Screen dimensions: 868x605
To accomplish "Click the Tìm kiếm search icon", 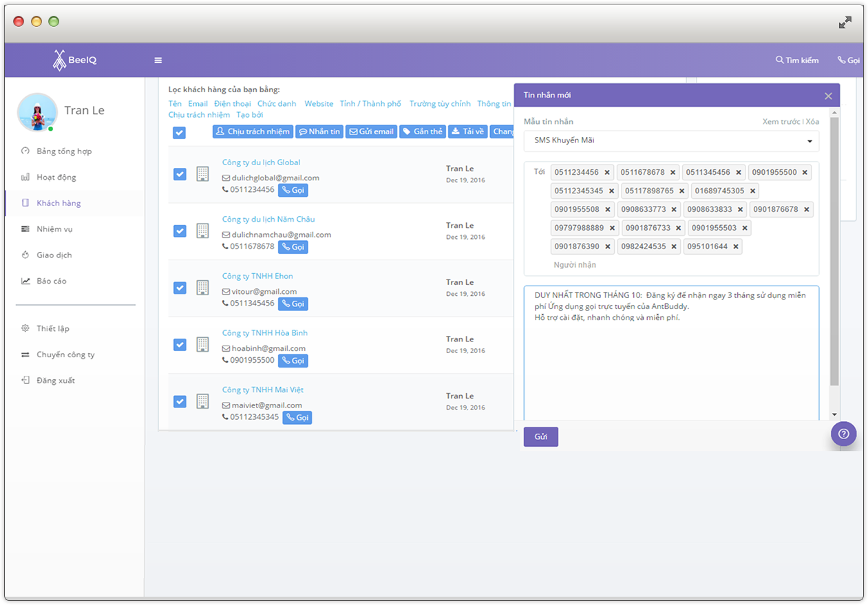I will point(779,60).
